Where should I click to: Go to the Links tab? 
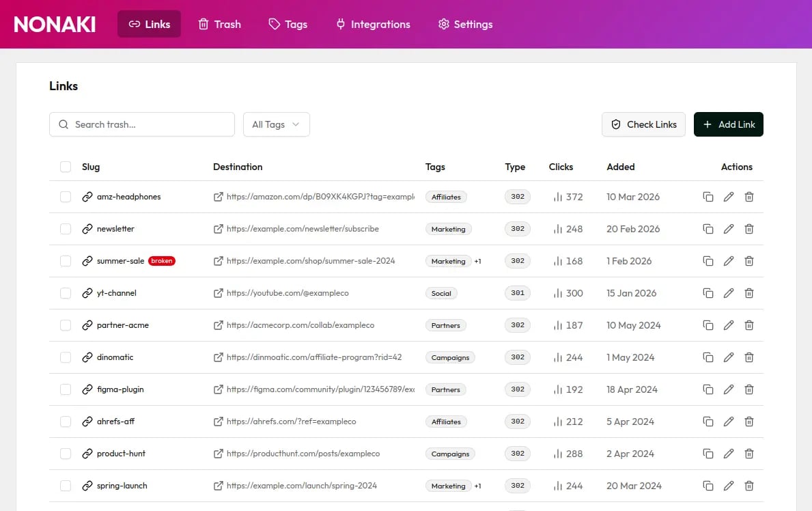pos(149,24)
